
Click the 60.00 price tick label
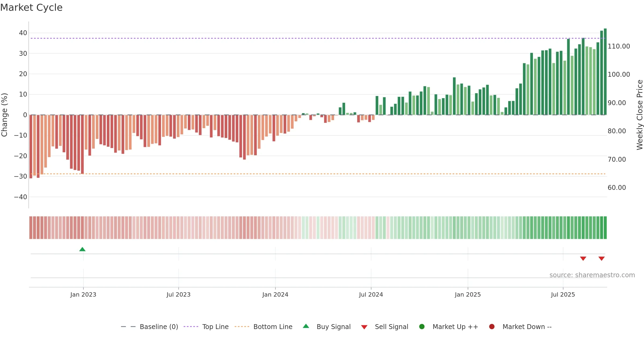pos(617,188)
